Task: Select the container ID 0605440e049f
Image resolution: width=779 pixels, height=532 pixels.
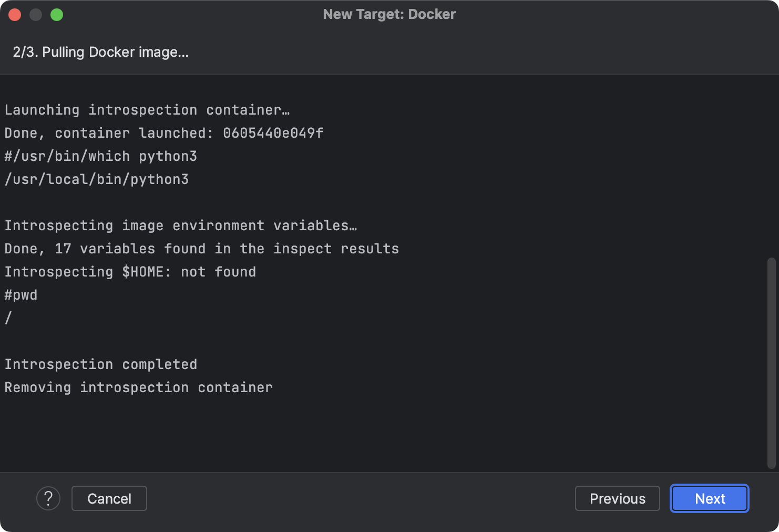Action: click(273, 133)
